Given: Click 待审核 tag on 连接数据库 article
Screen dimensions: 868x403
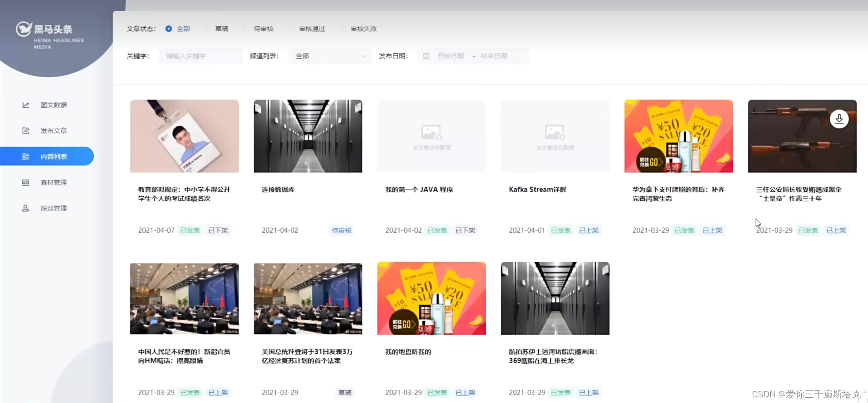Looking at the screenshot, I should click(x=342, y=230).
